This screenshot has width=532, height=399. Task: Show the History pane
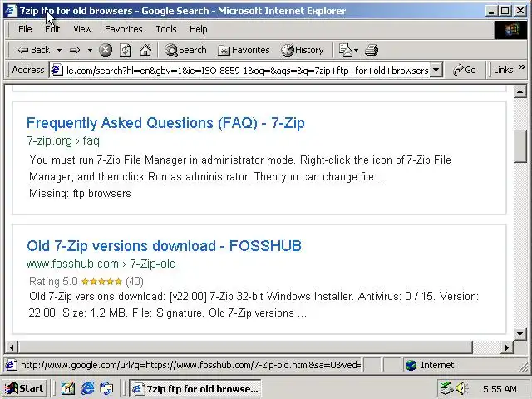[303, 50]
